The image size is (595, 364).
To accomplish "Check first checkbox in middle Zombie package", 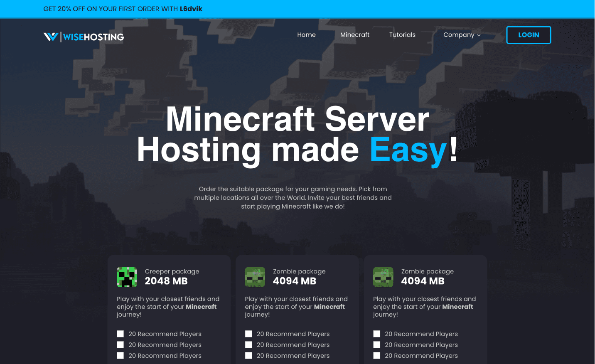I will click(248, 334).
